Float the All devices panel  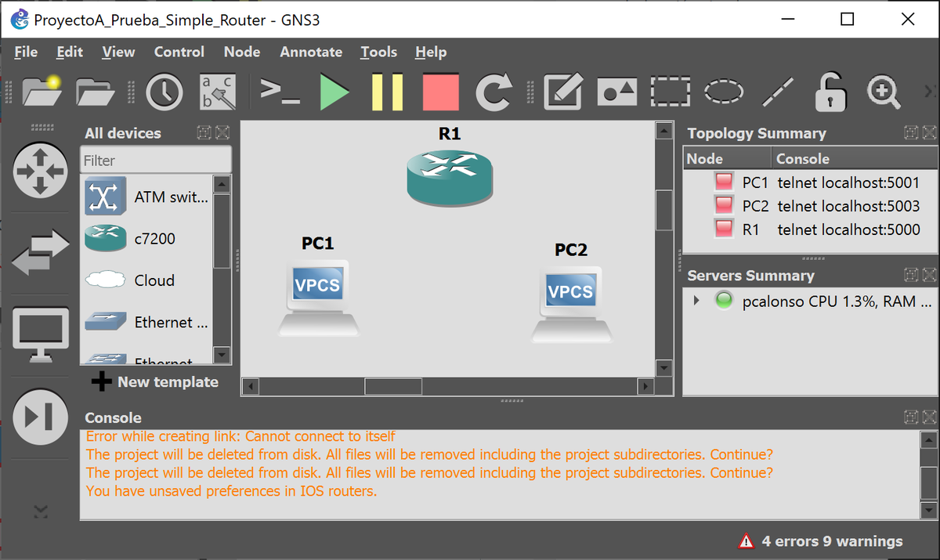pyautogui.click(x=203, y=133)
